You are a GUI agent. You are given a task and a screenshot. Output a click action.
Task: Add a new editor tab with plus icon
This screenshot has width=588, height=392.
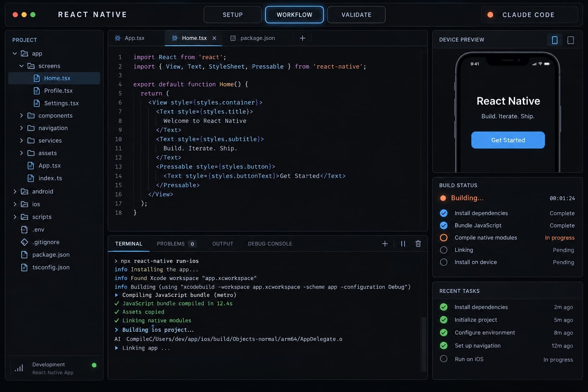[x=302, y=38]
